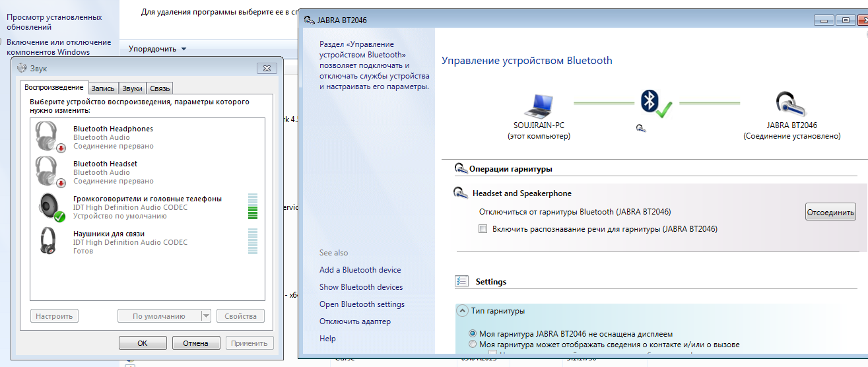Click the Disconnect headset button
The width and height of the screenshot is (868, 367).
click(x=830, y=212)
